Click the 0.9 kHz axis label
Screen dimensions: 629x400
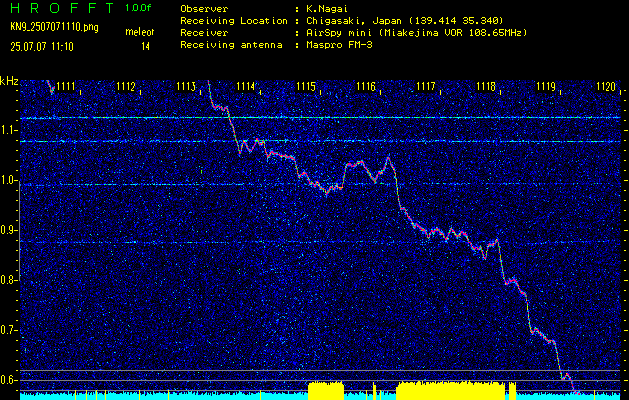(8, 230)
